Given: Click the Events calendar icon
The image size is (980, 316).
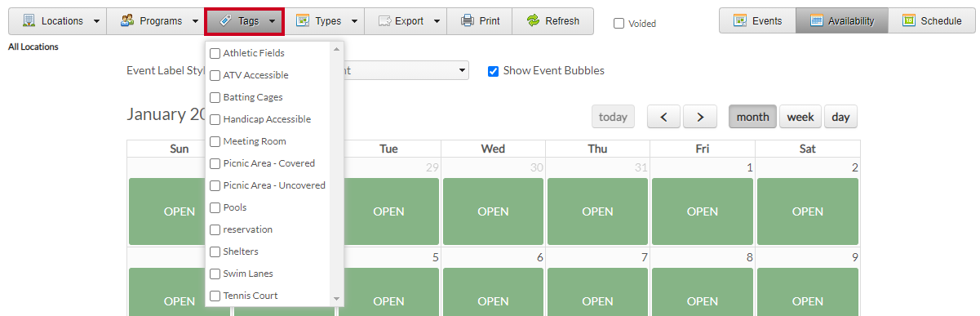Looking at the screenshot, I should (x=741, y=20).
